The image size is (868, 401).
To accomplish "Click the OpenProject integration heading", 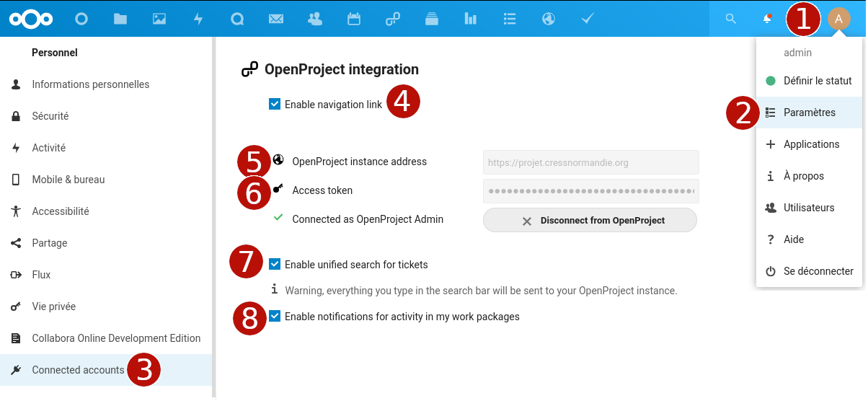I will pos(342,69).
